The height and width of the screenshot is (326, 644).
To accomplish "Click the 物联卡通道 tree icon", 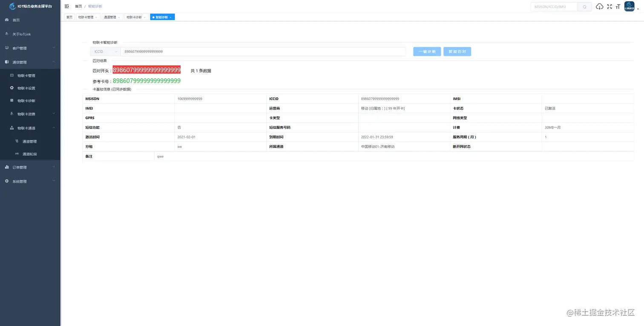I will pyautogui.click(x=12, y=128).
